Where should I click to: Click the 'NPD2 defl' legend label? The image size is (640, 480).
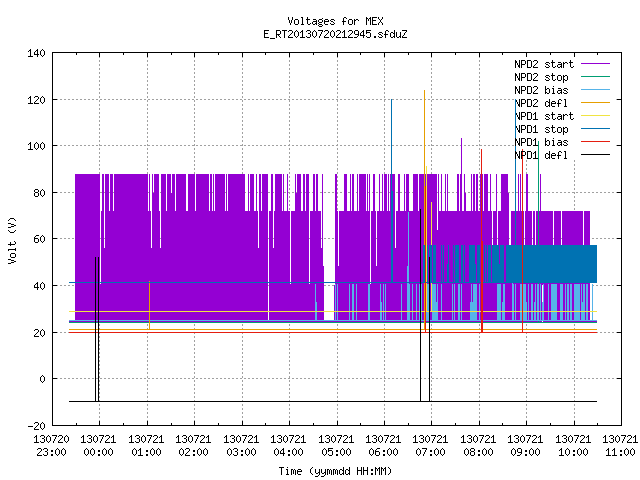pyautogui.click(x=541, y=103)
